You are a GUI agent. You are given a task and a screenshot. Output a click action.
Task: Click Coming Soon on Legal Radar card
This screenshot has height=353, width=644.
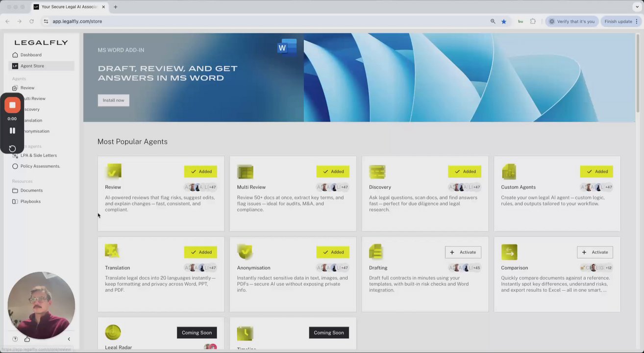pyautogui.click(x=197, y=332)
